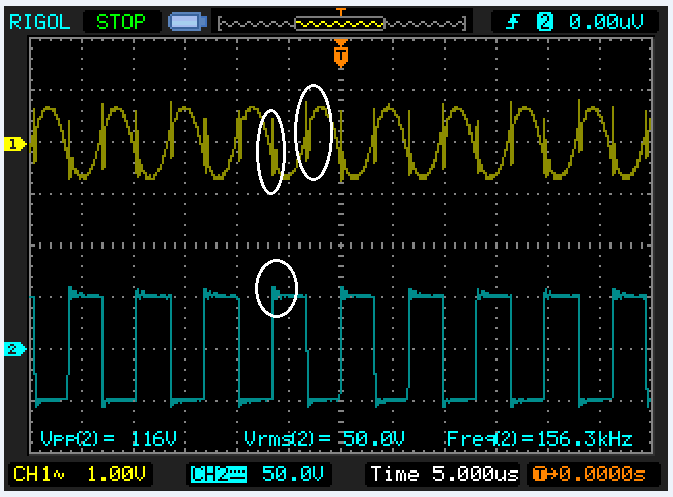The height and width of the screenshot is (497, 673).
Task: Click the RIGOL brand logo
Action: [x=39, y=22]
